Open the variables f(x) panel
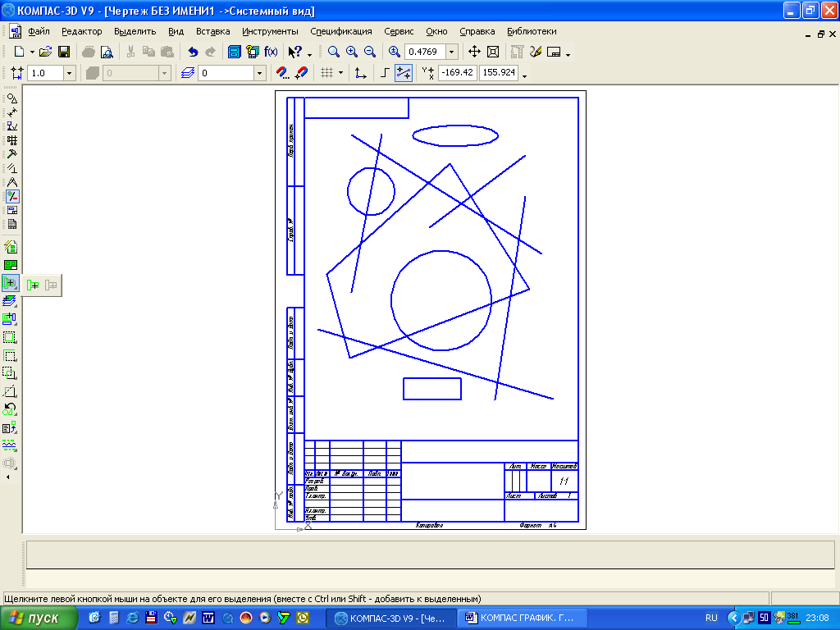The height and width of the screenshot is (630, 840). 271,52
